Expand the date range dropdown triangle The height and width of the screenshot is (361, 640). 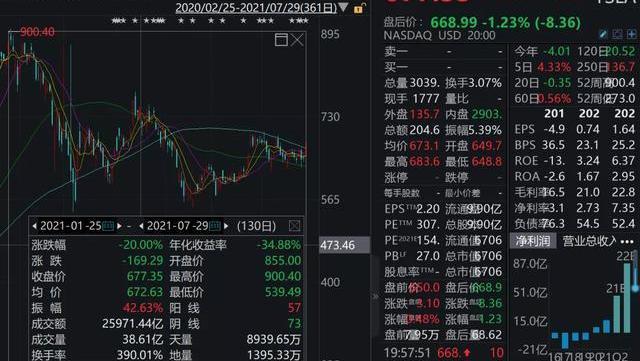click(x=343, y=7)
